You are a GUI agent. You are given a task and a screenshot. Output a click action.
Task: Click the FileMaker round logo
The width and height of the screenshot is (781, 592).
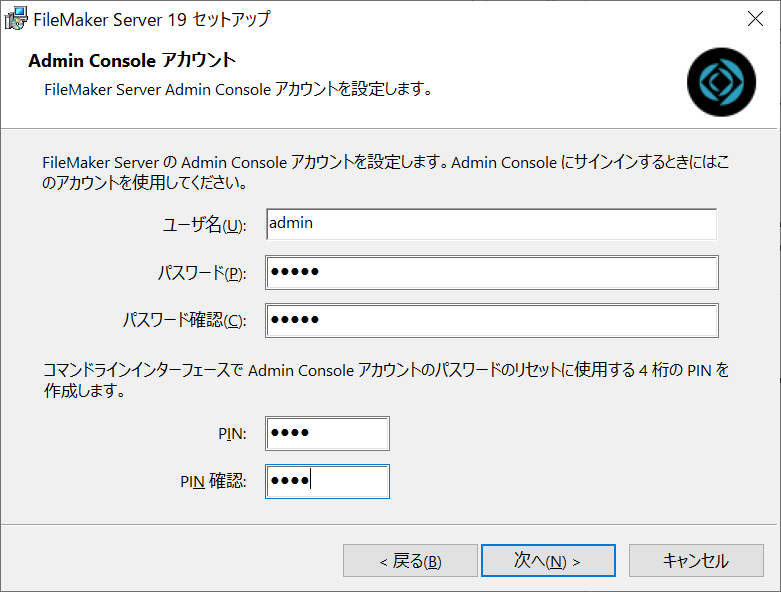[x=721, y=82]
